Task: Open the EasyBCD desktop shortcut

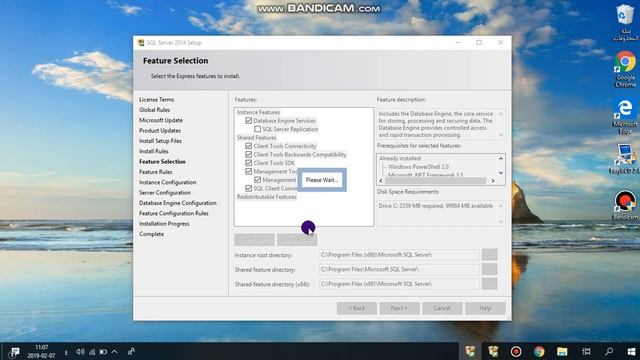Action: (x=624, y=159)
